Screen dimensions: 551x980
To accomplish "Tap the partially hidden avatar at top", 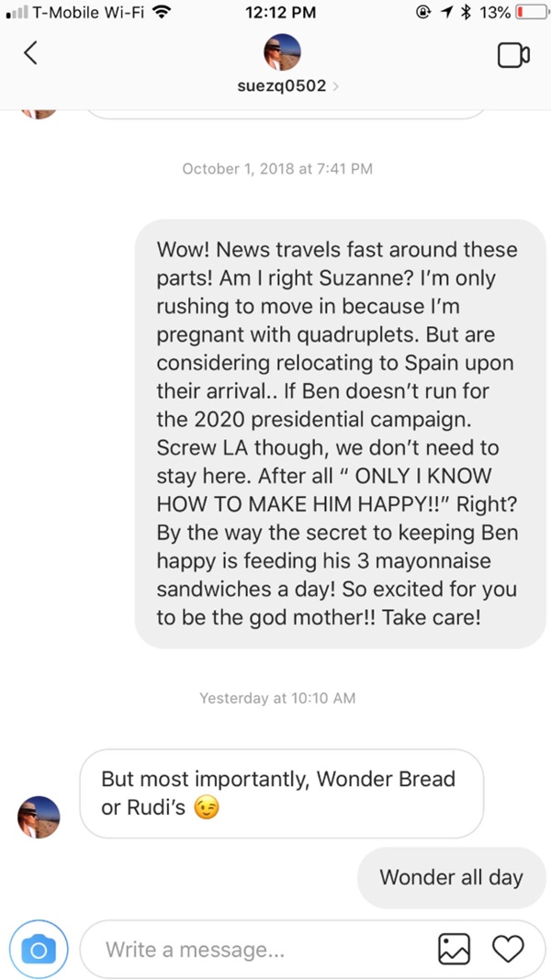I will pyautogui.click(x=39, y=113).
